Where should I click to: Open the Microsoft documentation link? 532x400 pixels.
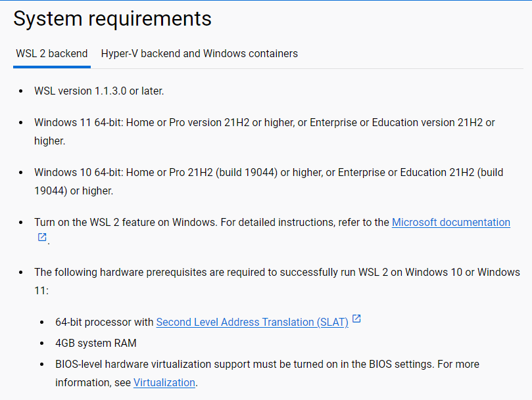pos(450,223)
